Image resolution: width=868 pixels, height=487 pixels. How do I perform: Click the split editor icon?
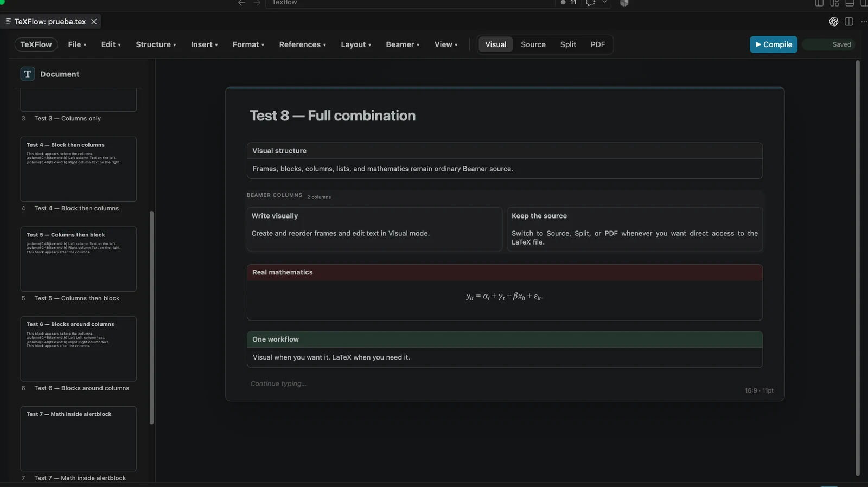849,22
